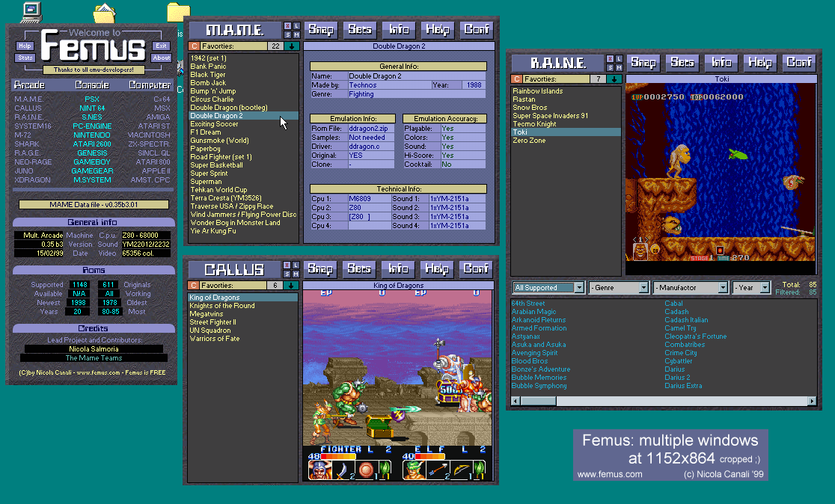Select 'Double Dragon 2' in M.A.M.E. favorites
Screen dimensions: 835x504
(x=243, y=115)
